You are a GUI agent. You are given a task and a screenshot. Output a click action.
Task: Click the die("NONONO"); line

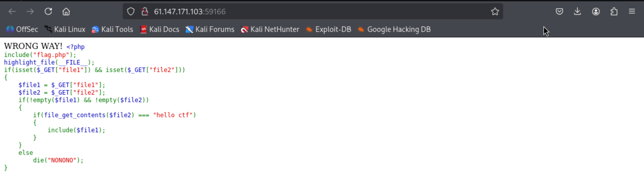point(58,160)
